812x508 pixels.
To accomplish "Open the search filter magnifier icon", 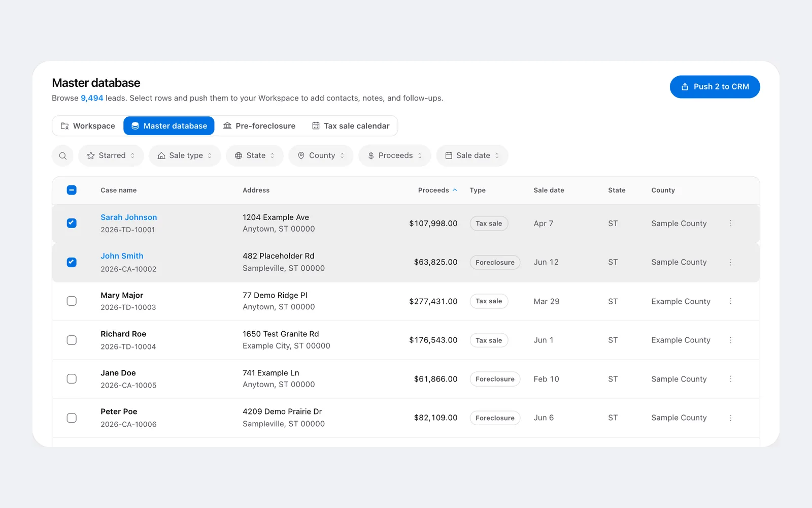I will pos(62,156).
